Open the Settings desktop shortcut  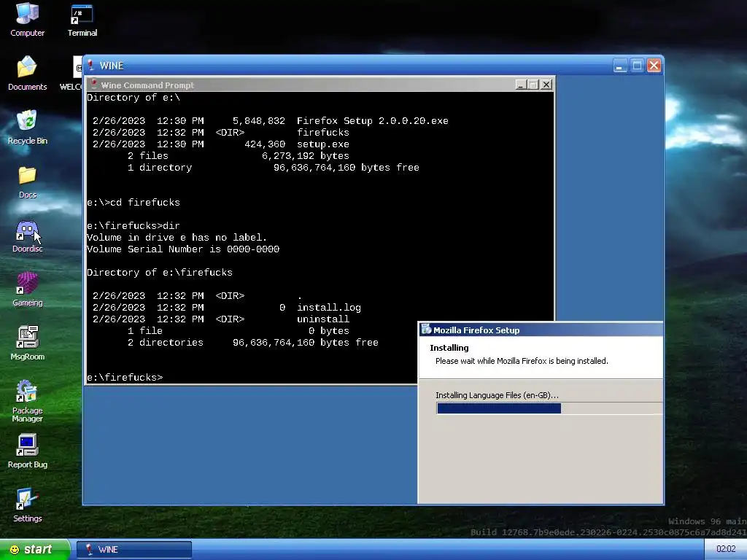point(27,505)
